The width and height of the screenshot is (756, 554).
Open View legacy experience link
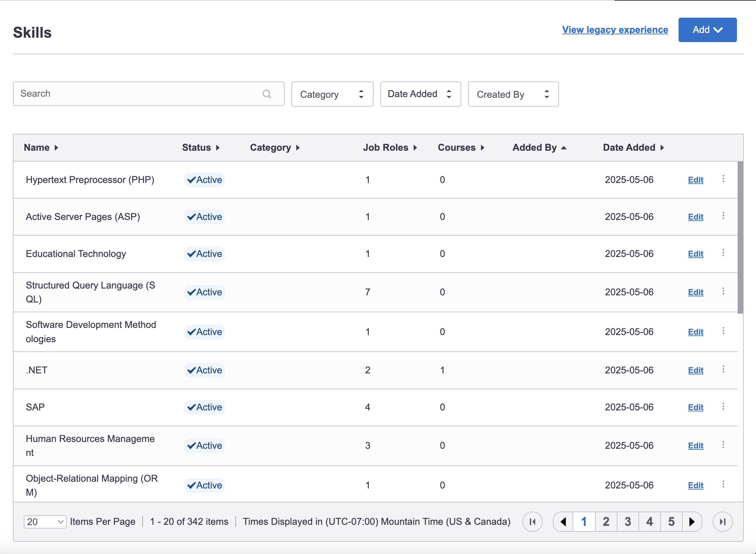coord(615,30)
